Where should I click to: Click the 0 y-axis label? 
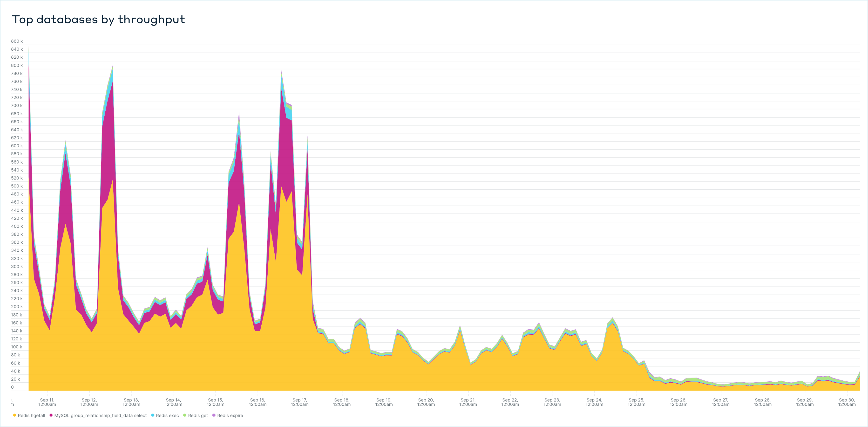tap(13, 387)
